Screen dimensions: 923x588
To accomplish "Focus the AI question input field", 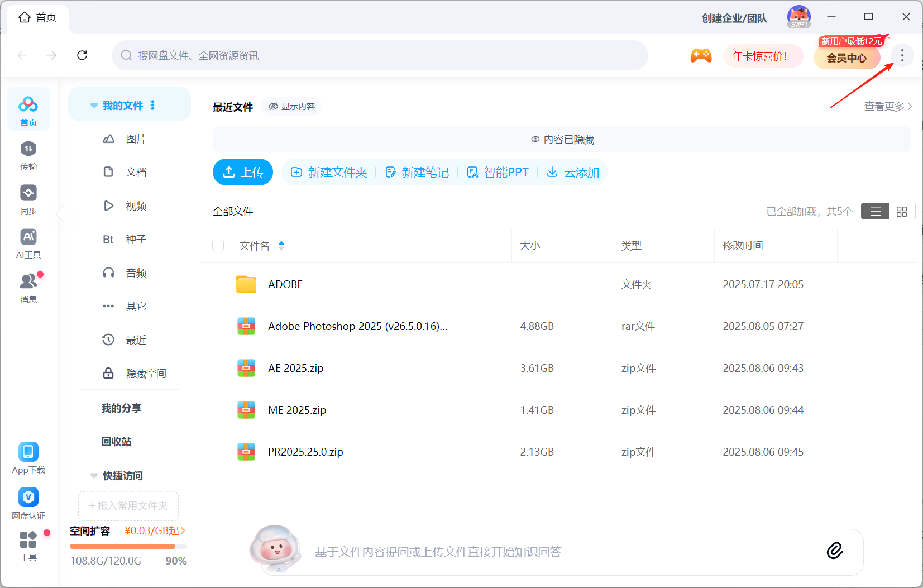I will 562,552.
